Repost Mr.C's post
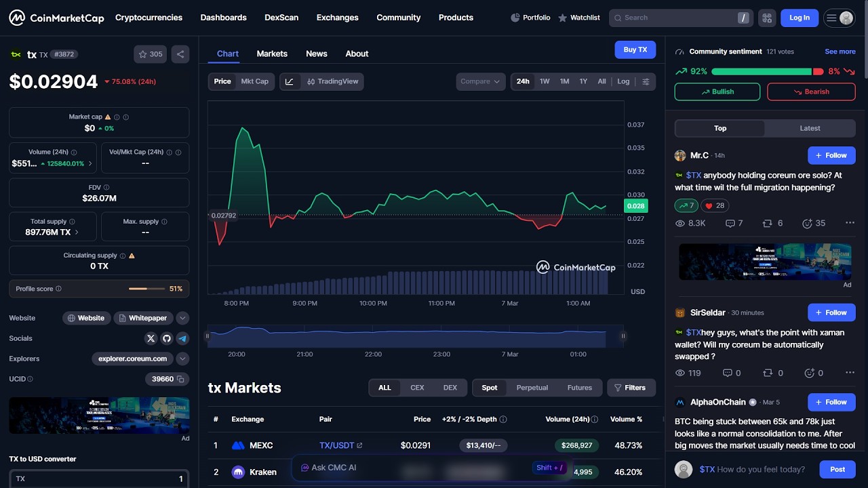 click(772, 223)
